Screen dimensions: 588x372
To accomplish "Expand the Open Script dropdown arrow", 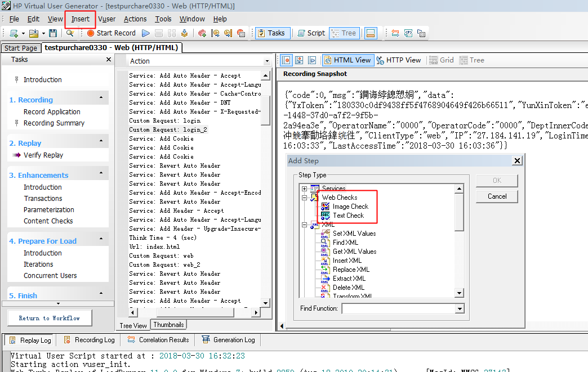I will pyautogui.click(x=43, y=33).
